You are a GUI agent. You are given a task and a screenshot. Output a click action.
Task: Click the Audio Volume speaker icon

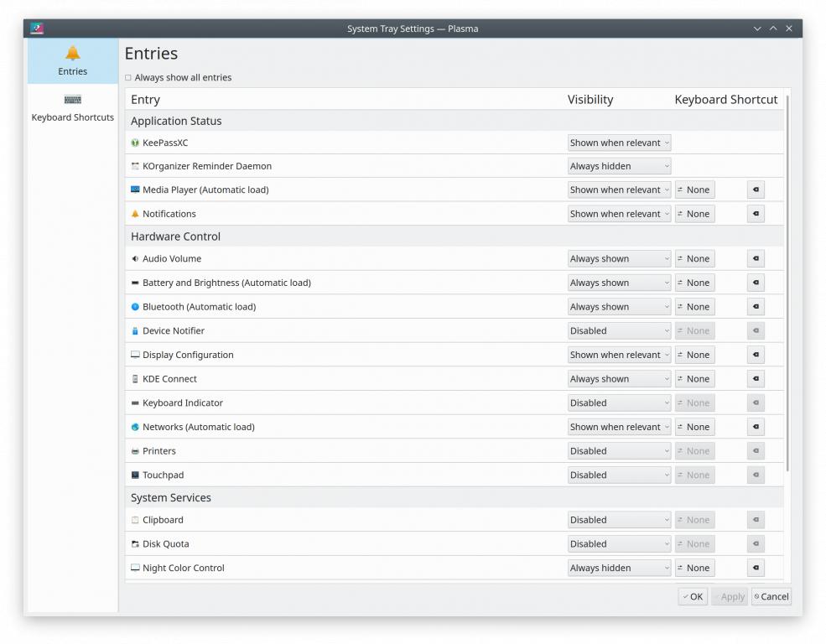[x=135, y=259]
